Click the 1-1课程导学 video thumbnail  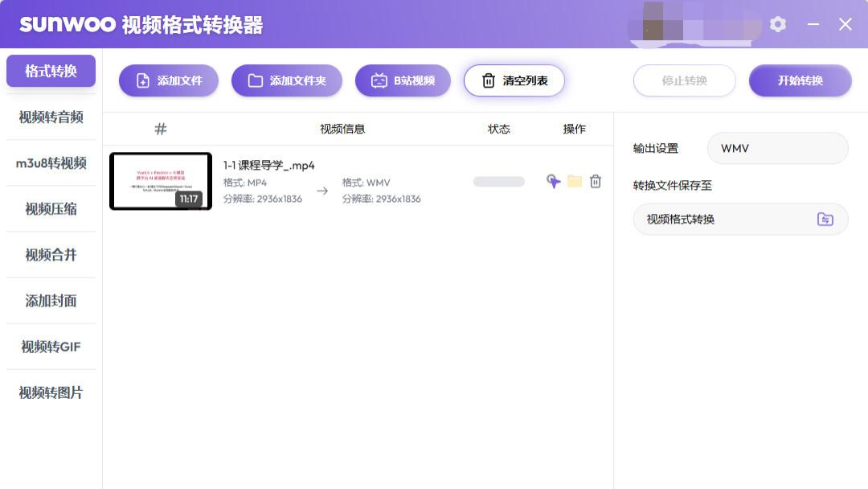[160, 181]
